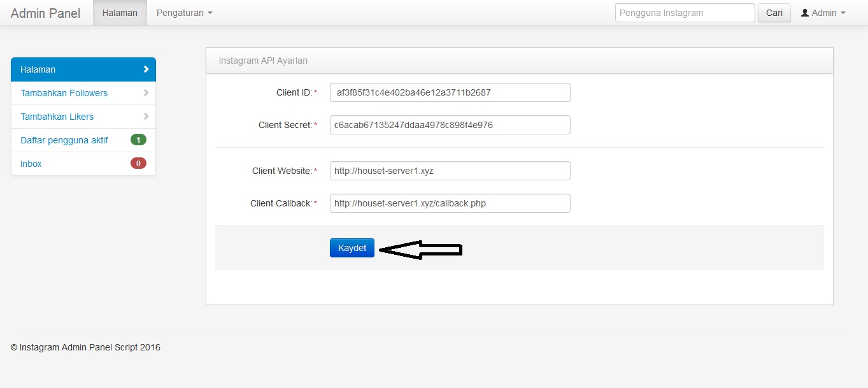The width and height of the screenshot is (868, 388).
Task: Switch to the Halaman tab
Action: tap(120, 12)
